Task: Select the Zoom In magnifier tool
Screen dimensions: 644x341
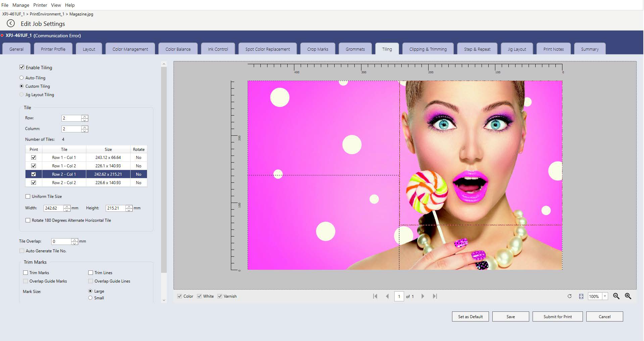Action: (x=628, y=296)
